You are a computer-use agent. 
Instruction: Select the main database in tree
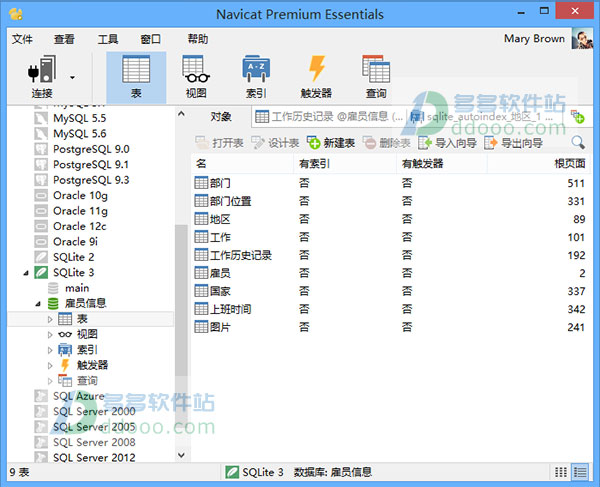pos(77,288)
